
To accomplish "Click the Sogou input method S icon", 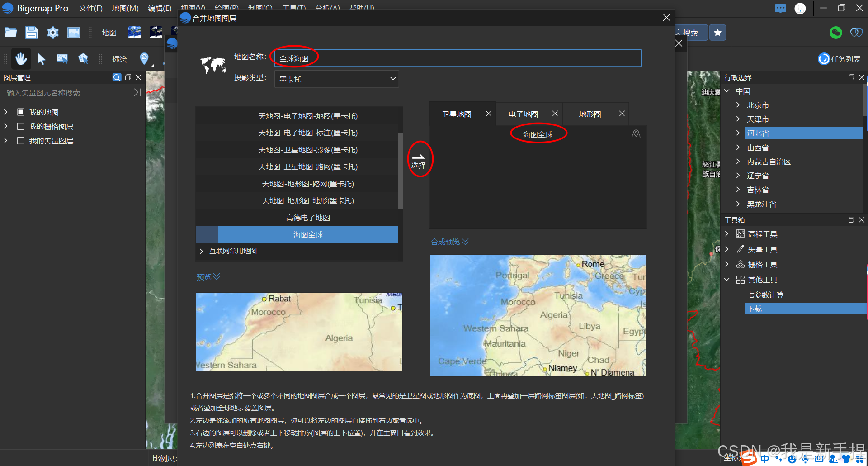I will point(749,459).
